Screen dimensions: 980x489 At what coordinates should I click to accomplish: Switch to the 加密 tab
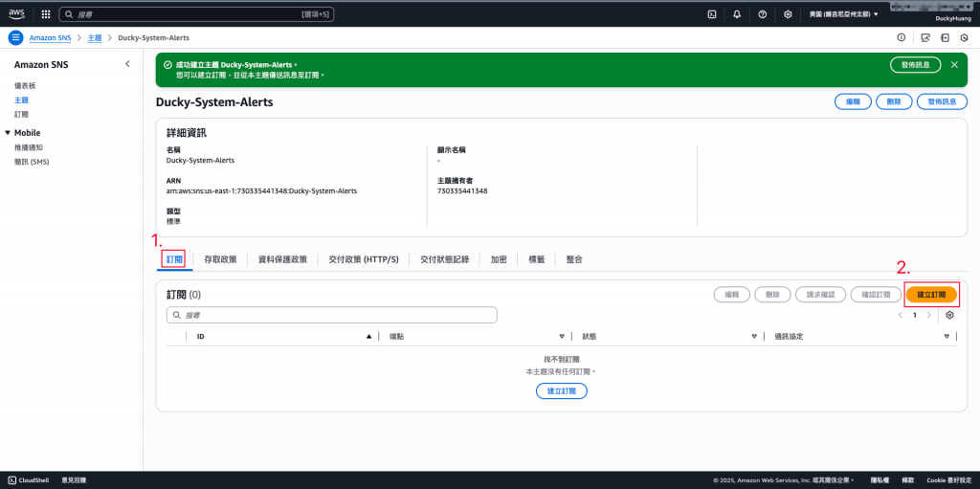click(x=499, y=259)
